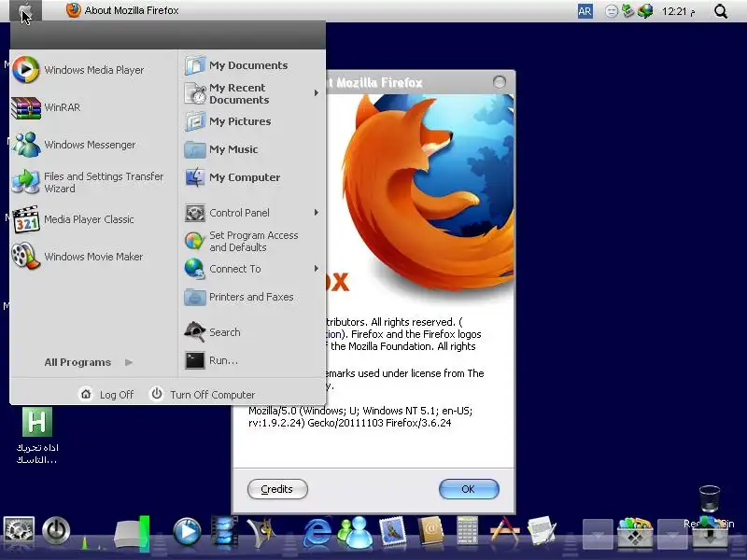Viewport: 747px width, 560px height.
Task: Click the clock showing 12:21
Action: (x=678, y=11)
